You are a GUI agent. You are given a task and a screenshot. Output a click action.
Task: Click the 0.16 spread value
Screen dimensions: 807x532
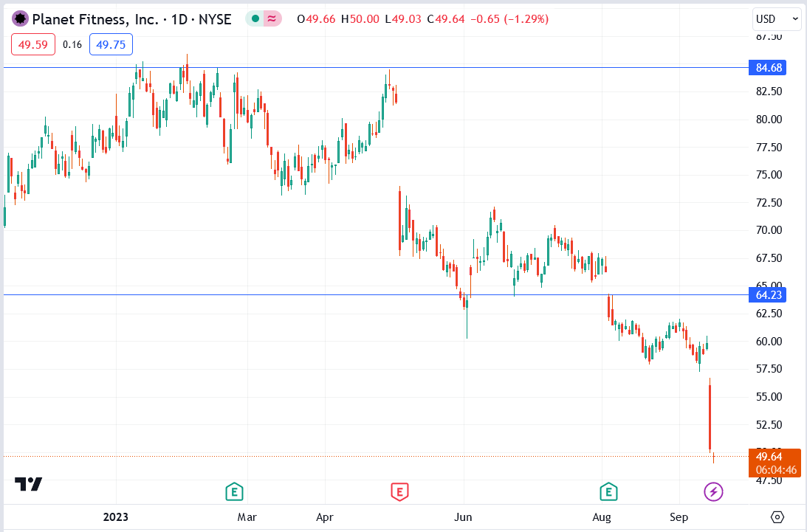click(x=72, y=45)
